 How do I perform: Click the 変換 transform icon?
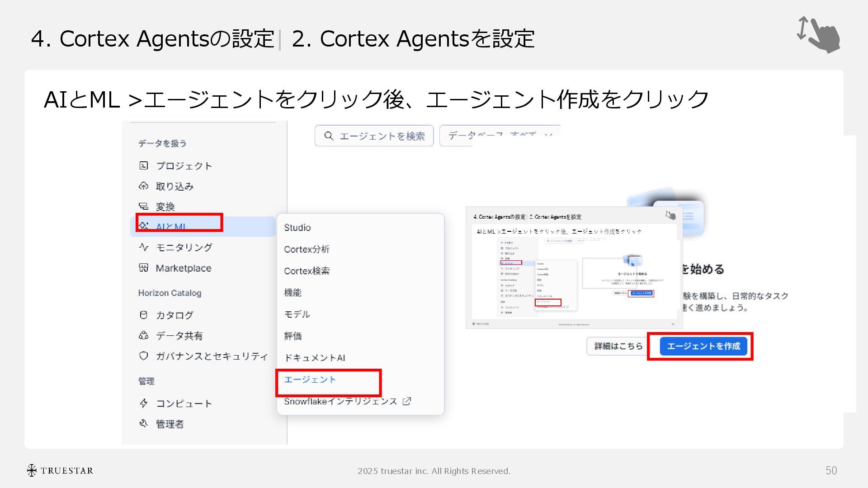point(144,206)
